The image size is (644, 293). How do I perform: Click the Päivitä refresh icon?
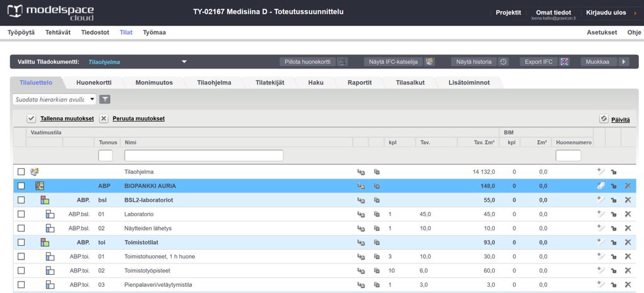coord(603,118)
